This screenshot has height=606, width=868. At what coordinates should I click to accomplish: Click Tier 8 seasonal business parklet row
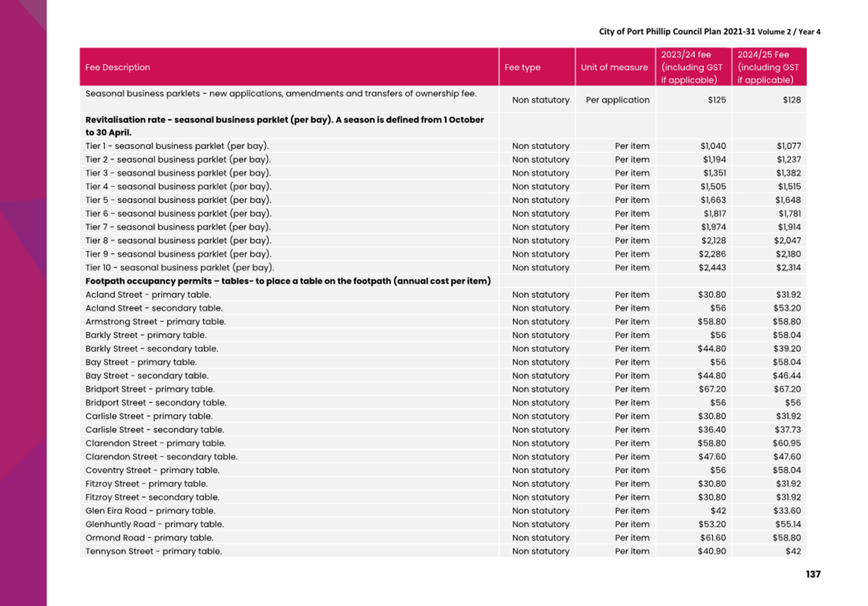click(443, 241)
